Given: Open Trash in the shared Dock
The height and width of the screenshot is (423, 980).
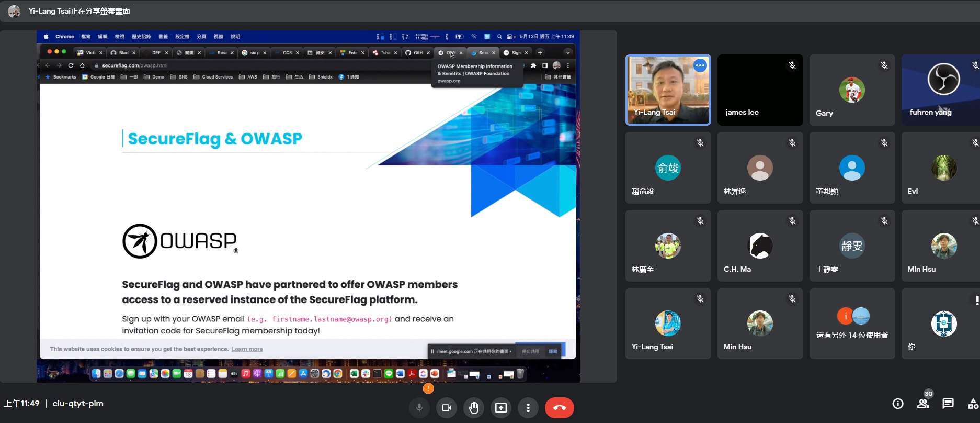Looking at the screenshot, I should 520,373.
